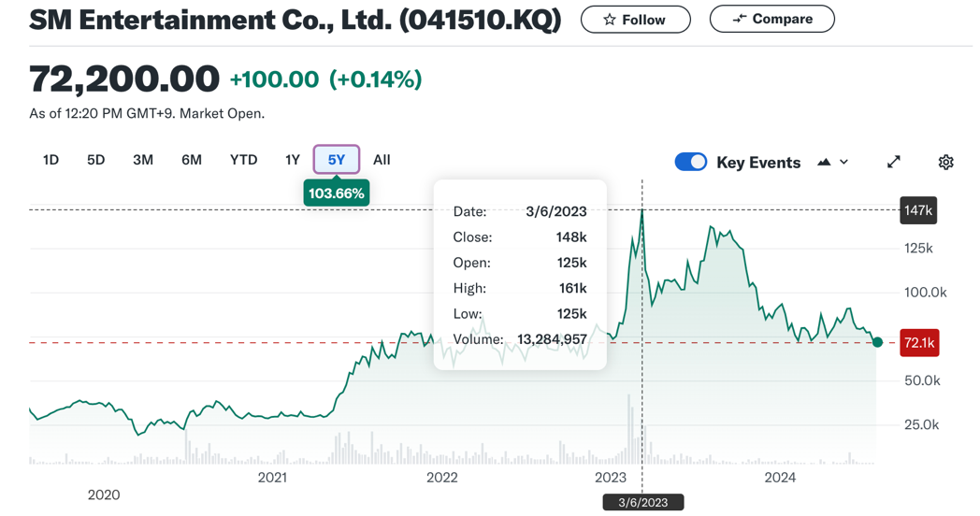The width and height of the screenshot is (980, 516).
Task: Click the (+0.14%) percent change
Action: point(376,79)
